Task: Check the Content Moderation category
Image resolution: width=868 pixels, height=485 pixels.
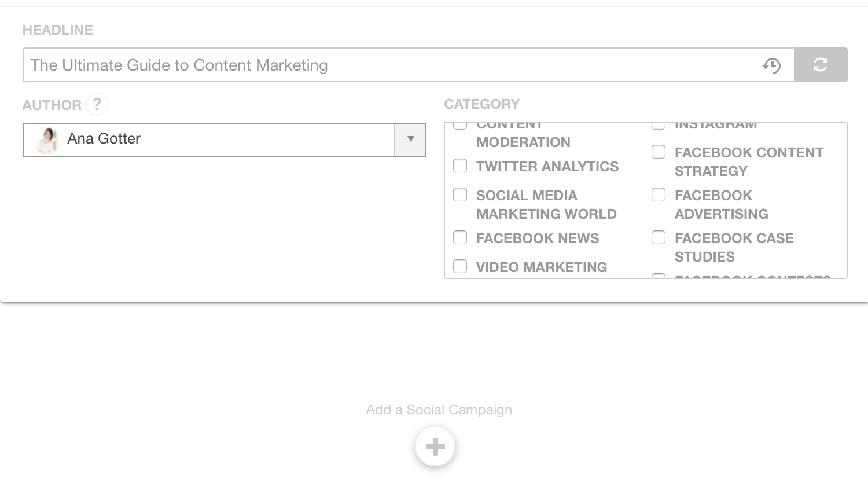Action: click(460, 125)
